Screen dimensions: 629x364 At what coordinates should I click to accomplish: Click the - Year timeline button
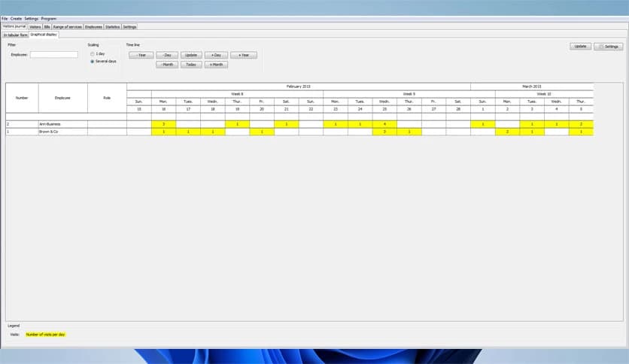click(141, 55)
